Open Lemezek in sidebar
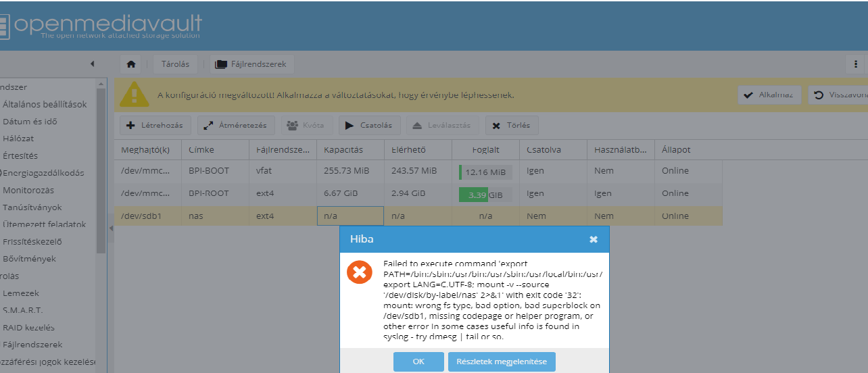Viewport: 868px width, 373px height. tap(21, 293)
